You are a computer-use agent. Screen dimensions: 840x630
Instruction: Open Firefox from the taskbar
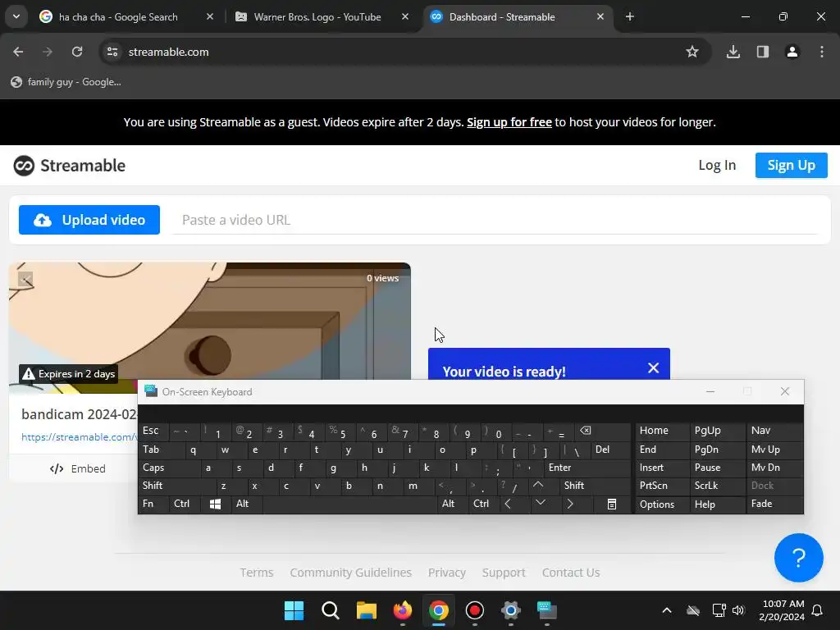(x=402, y=610)
